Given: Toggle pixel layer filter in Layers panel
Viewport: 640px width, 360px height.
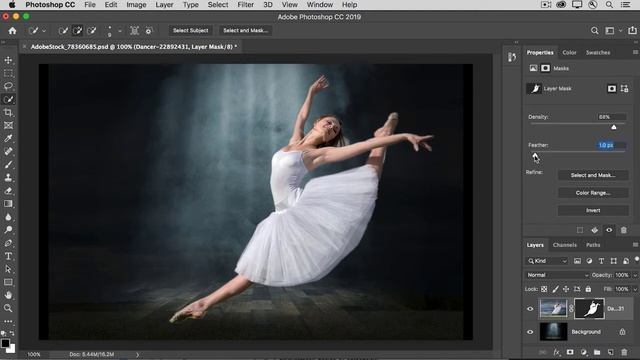Looking at the screenshot, I should (577, 261).
